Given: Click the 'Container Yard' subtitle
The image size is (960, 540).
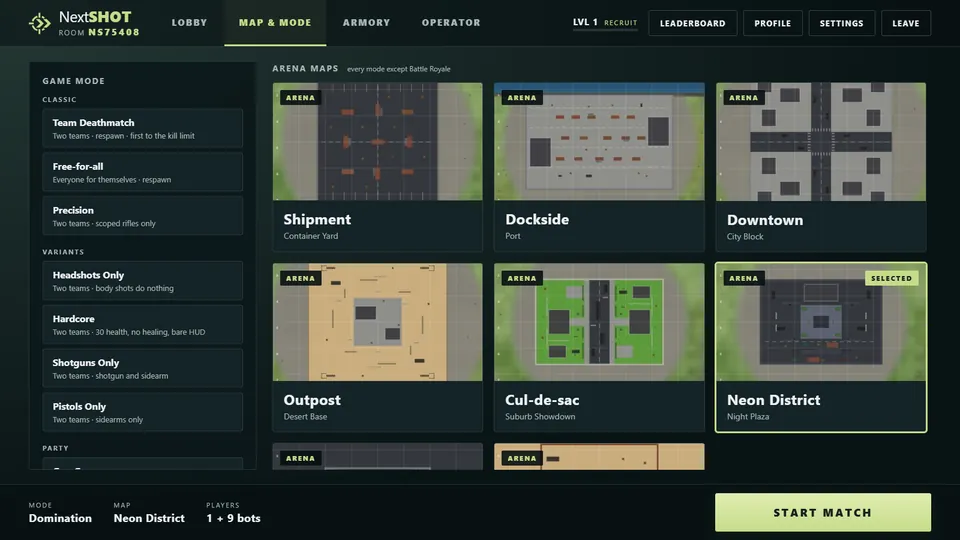Looking at the screenshot, I should 310,236.
